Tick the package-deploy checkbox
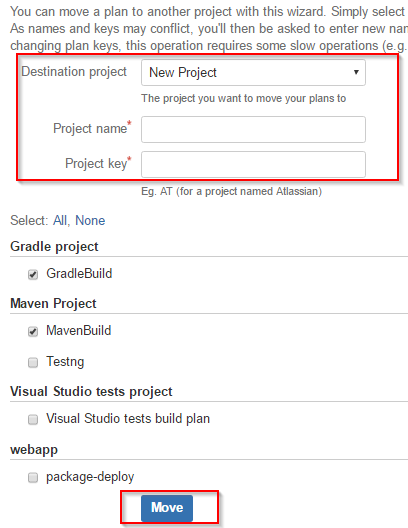The height and width of the screenshot is (528, 408). tap(33, 477)
